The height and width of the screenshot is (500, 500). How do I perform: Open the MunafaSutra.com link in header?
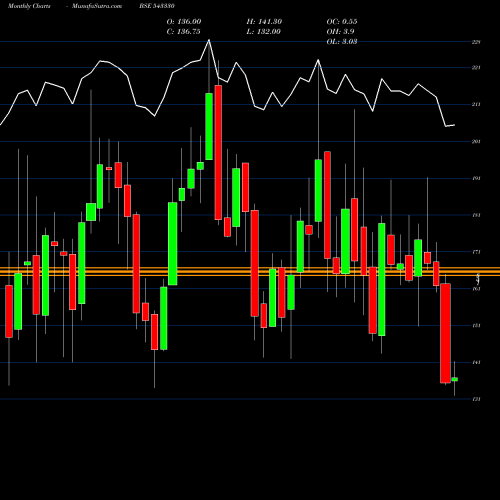coord(97,6)
